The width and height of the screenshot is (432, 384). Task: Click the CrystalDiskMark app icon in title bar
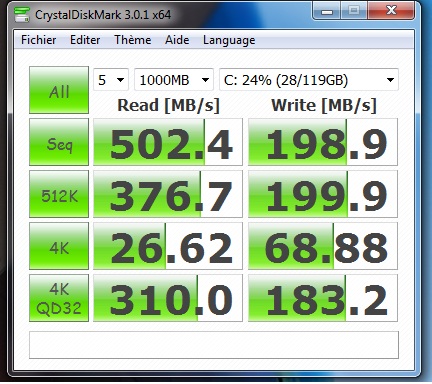pyautogui.click(x=22, y=15)
